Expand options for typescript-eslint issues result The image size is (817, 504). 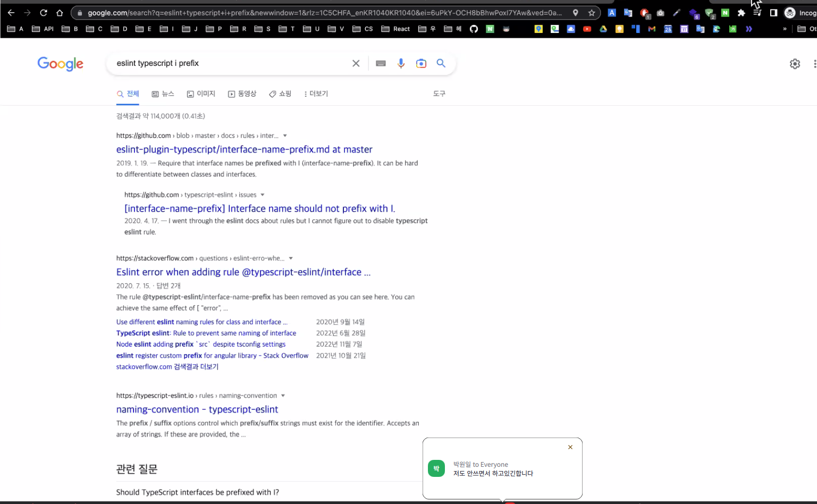pos(263,195)
